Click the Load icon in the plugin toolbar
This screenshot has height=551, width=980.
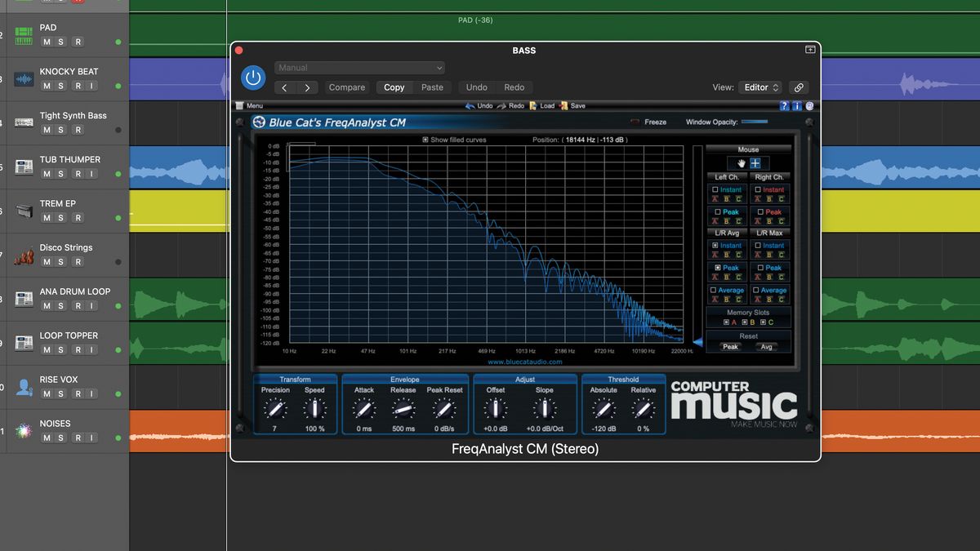(533, 105)
